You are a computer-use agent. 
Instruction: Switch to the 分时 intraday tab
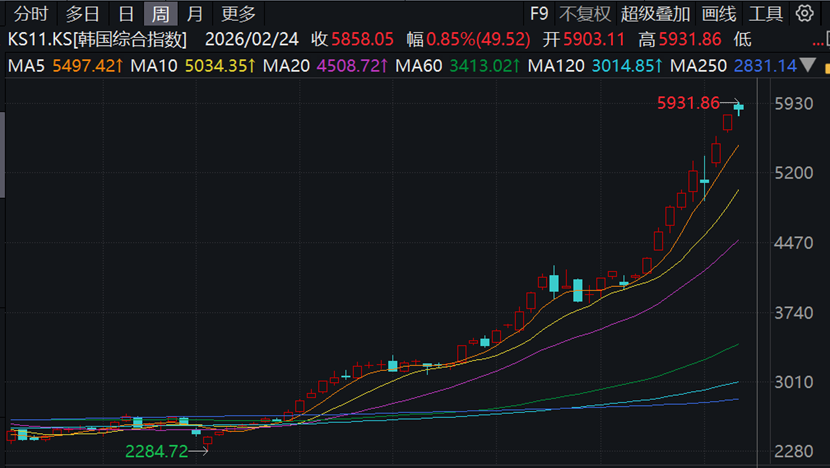point(30,14)
